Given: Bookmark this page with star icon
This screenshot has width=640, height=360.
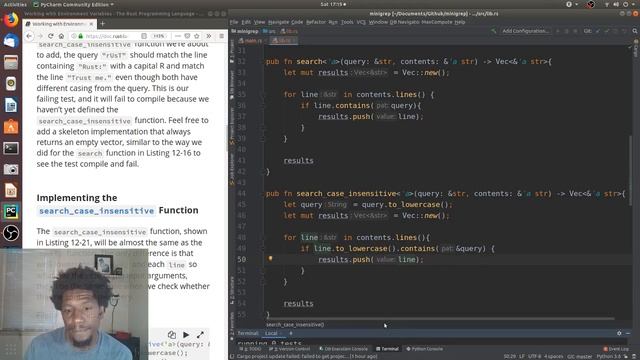Looking at the screenshot, I should click(x=197, y=36).
